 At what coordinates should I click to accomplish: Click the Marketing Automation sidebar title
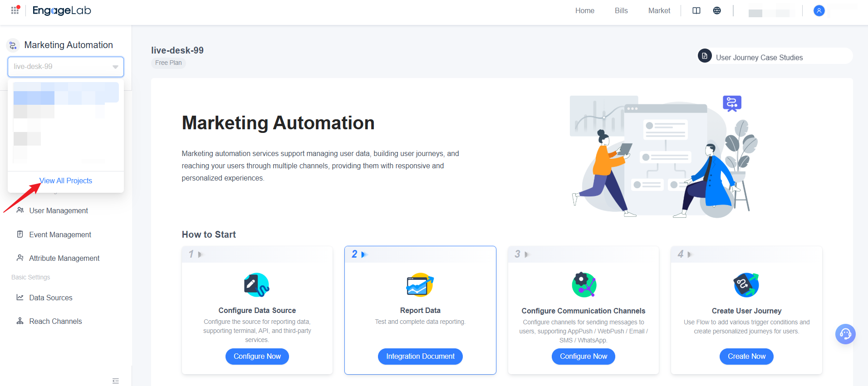[69, 45]
